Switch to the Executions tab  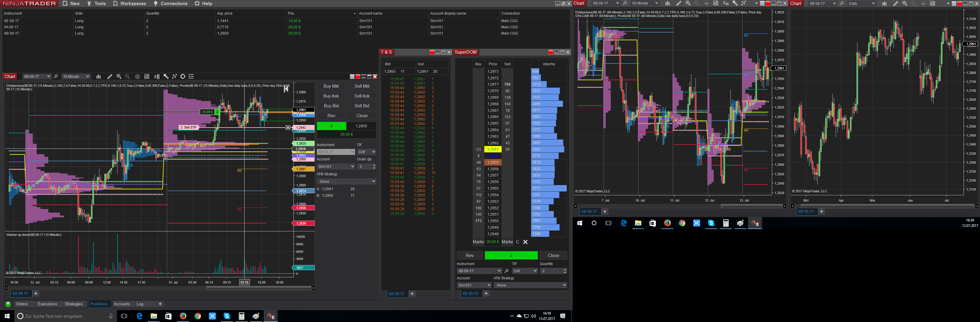tap(47, 304)
